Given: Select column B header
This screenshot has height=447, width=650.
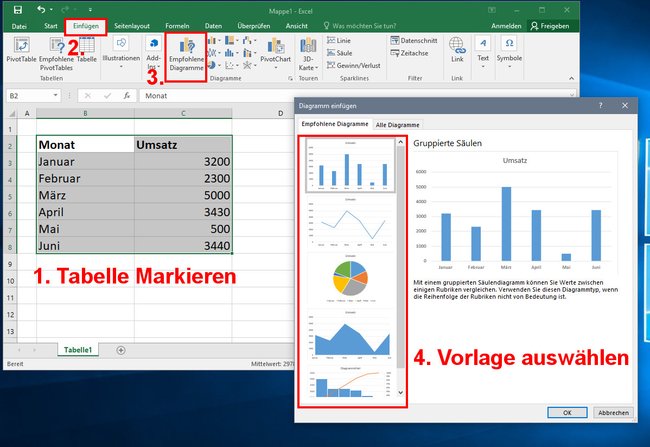Looking at the screenshot, I should point(85,113).
